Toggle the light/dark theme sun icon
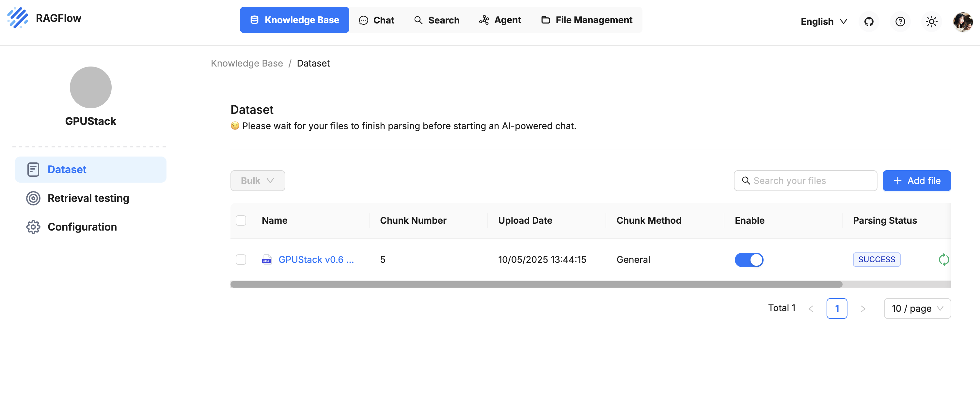This screenshot has width=980, height=407. pyautogui.click(x=931, y=21)
